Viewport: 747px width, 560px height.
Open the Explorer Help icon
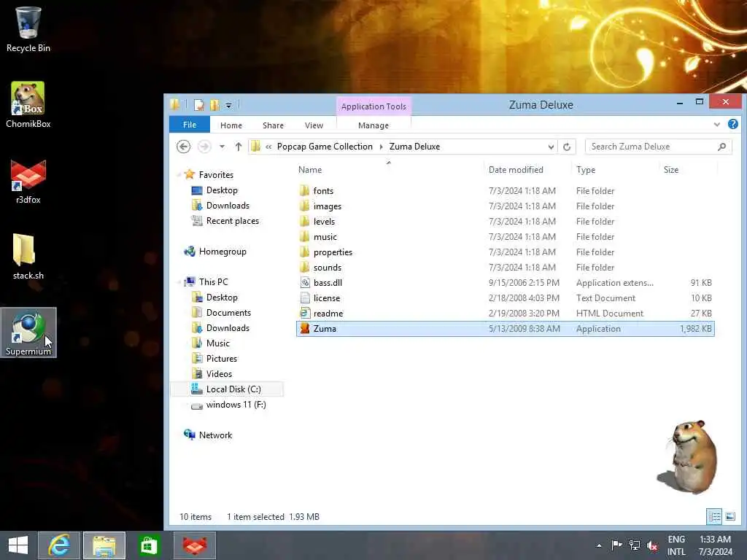coord(732,124)
